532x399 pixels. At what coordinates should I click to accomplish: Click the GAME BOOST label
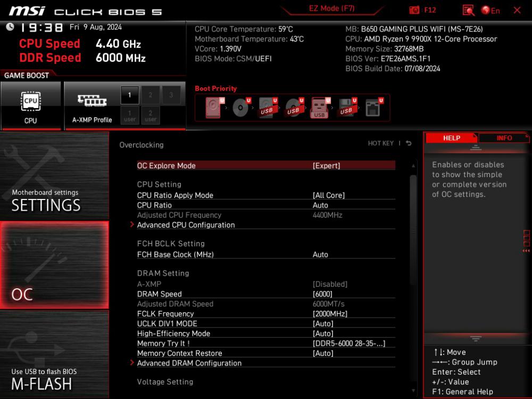27,76
